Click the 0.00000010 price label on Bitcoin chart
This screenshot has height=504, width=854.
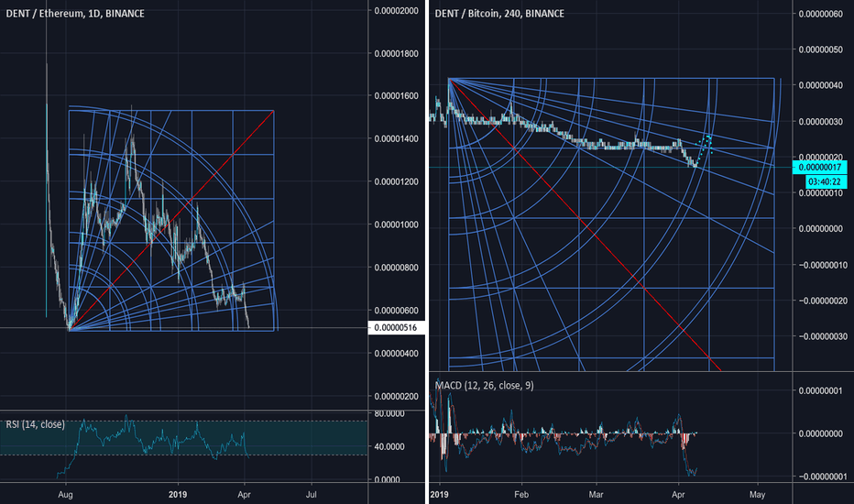point(821,192)
